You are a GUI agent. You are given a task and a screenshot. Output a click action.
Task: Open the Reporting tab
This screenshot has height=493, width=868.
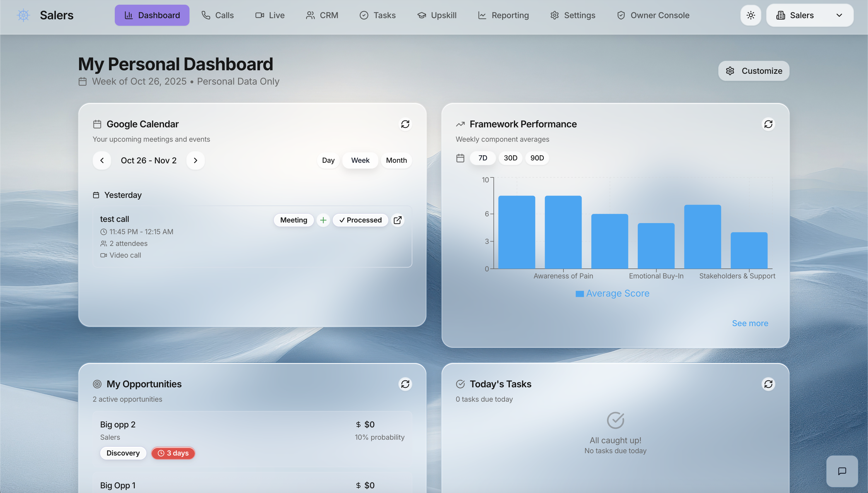[x=503, y=15]
